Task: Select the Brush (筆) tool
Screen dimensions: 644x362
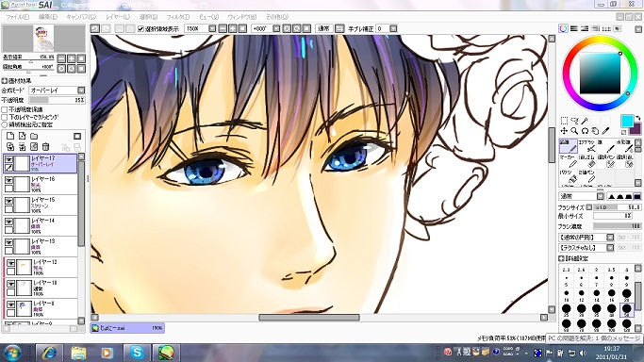Action: (x=605, y=146)
